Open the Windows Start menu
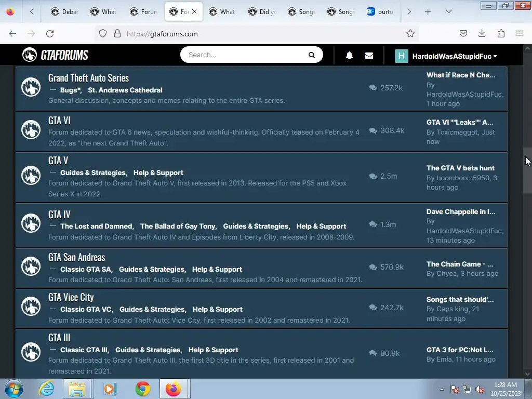The width and height of the screenshot is (532, 399). pos(14,389)
